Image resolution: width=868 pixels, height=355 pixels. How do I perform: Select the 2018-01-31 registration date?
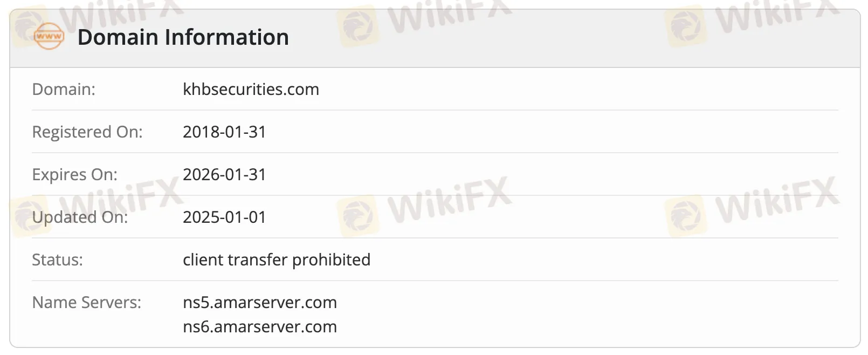[224, 132]
